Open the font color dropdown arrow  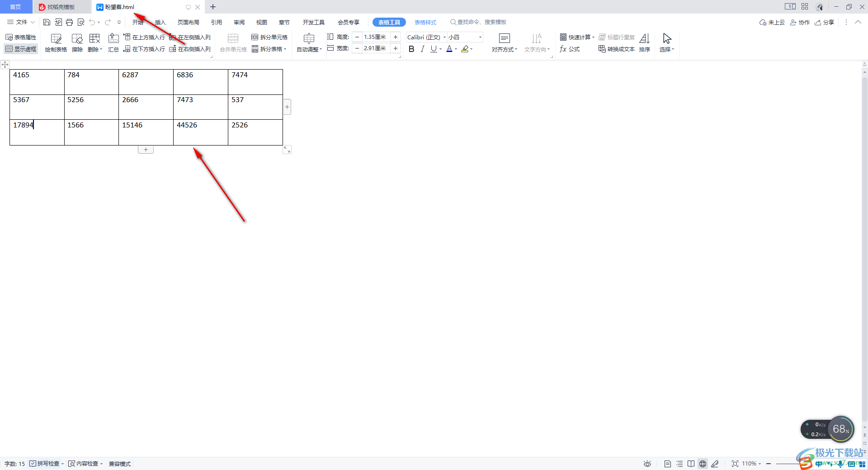pyautogui.click(x=456, y=49)
